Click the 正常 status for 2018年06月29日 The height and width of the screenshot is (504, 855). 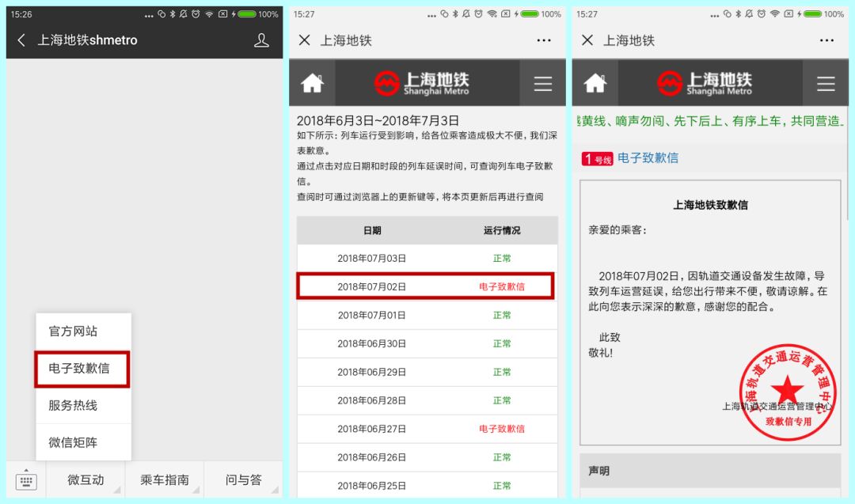click(502, 372)
